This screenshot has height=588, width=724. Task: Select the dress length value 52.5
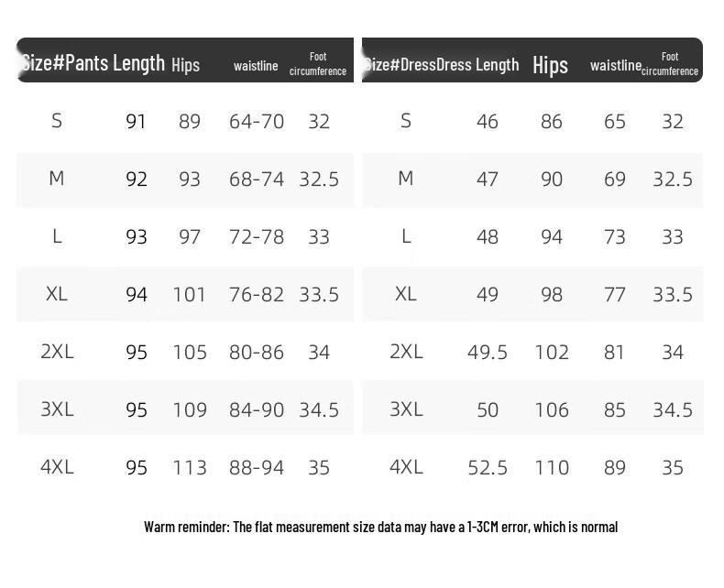(488, 467)
